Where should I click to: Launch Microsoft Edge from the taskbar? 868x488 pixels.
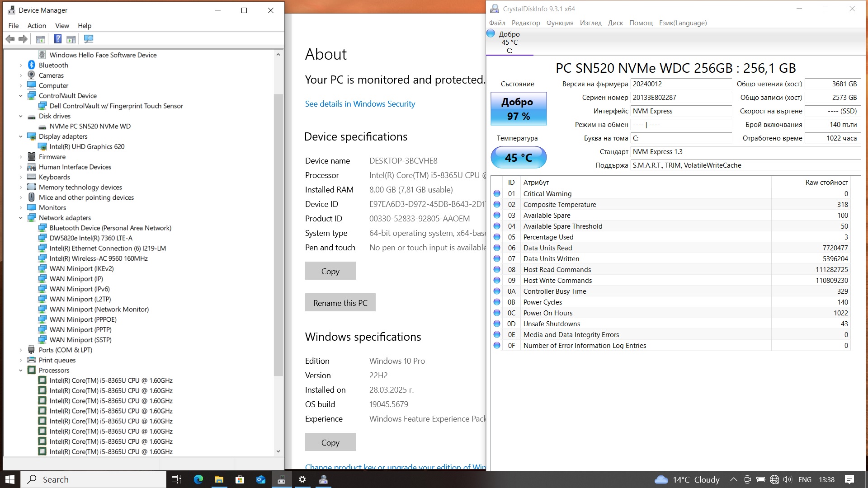click(198, 479)
